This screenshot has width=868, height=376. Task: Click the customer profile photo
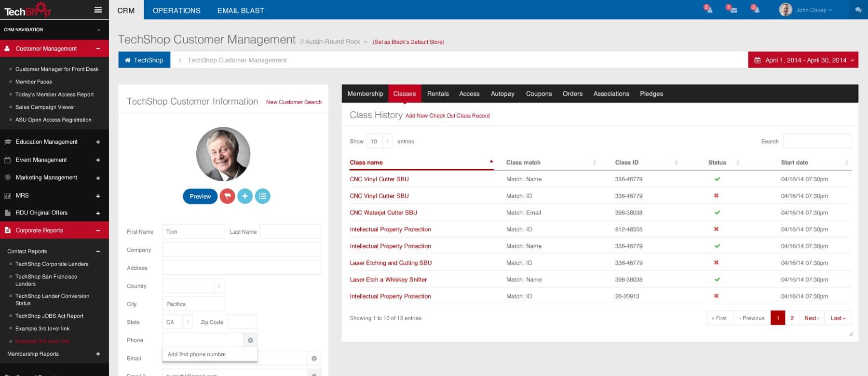coord(223,154)
